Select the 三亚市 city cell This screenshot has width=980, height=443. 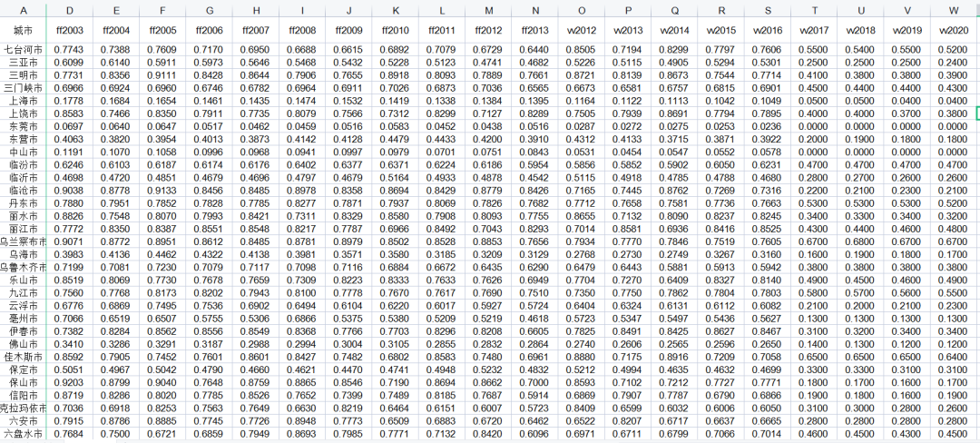click(23, 62)
